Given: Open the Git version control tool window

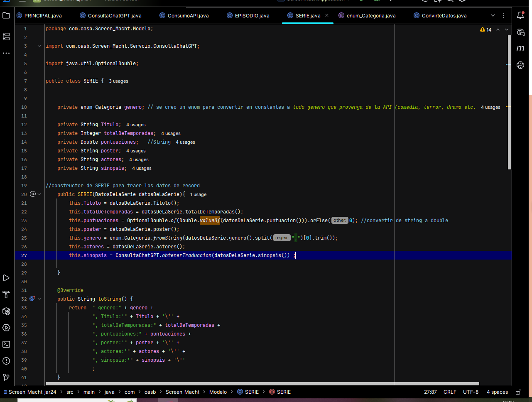Looking at the screenshot, I should [x=6, y=377].
